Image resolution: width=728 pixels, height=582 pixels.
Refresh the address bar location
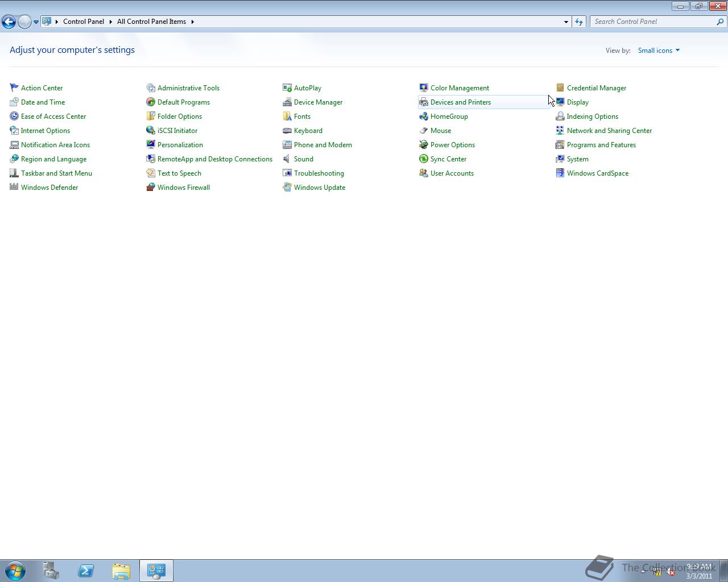click(579, 22)
